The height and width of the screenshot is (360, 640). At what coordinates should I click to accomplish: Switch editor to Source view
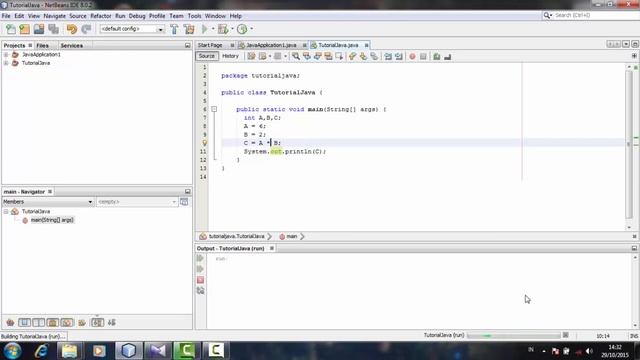coord(207,56)
